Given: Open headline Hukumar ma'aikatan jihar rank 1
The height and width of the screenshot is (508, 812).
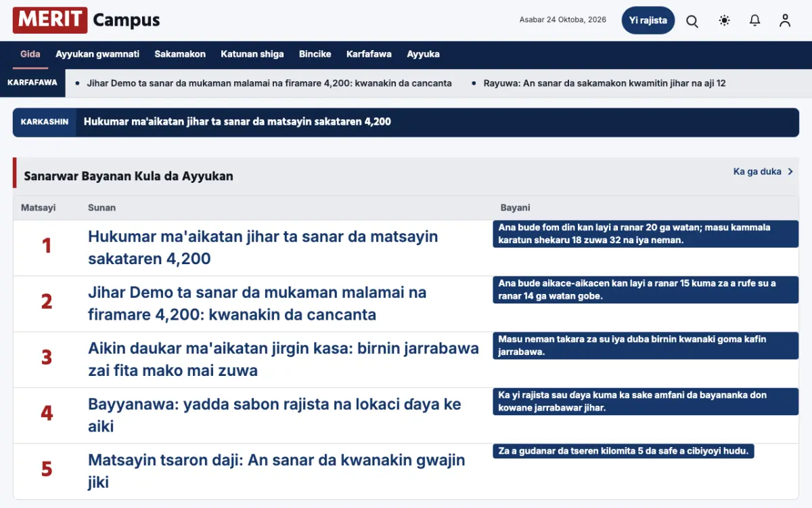Looking at the screenshot, I should 263,247.
